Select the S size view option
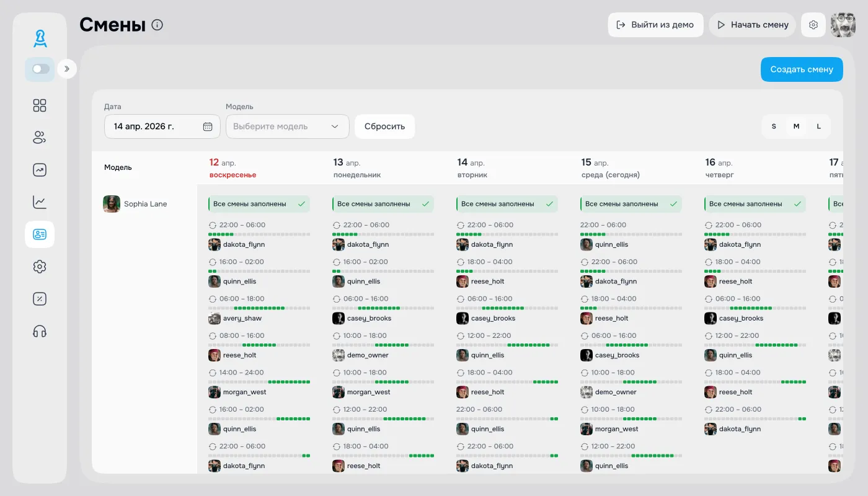868x496 pixels. (x=774, y=126)
